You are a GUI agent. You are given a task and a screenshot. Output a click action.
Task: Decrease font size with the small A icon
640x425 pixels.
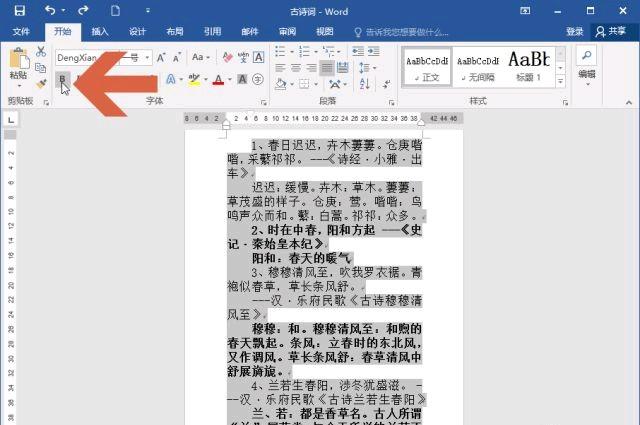pos(177,58)
